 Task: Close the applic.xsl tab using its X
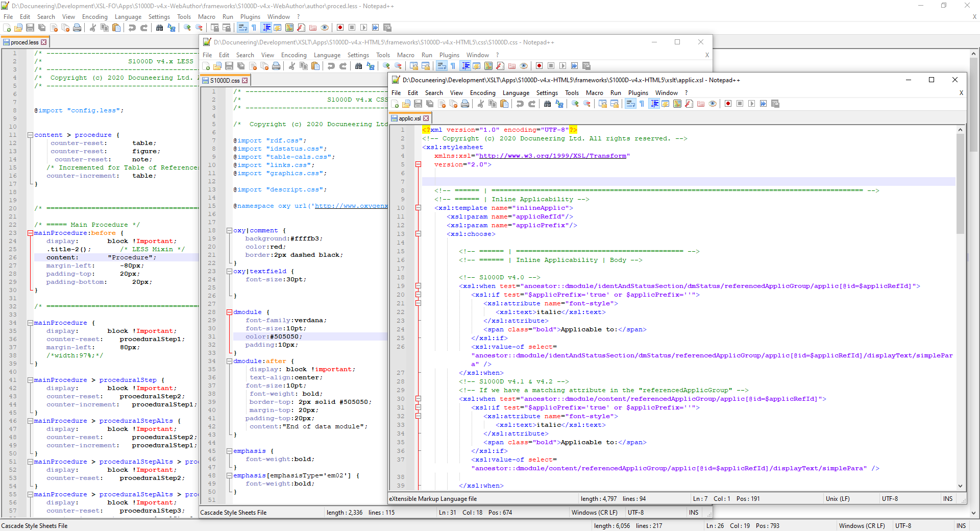426,118
